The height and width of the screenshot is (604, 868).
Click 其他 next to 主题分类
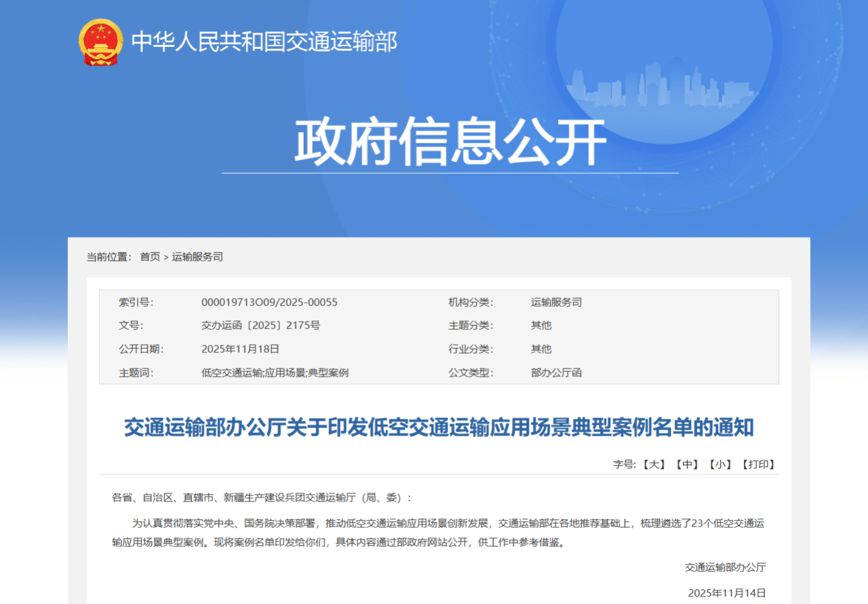(541, 325)
